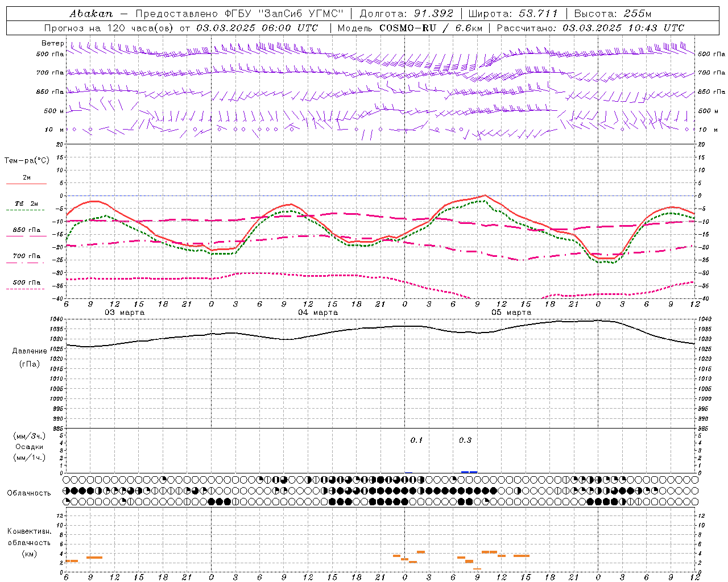
Task: Click the Модель COSMO-RU / 6.6км label
Action: point(411,28)
